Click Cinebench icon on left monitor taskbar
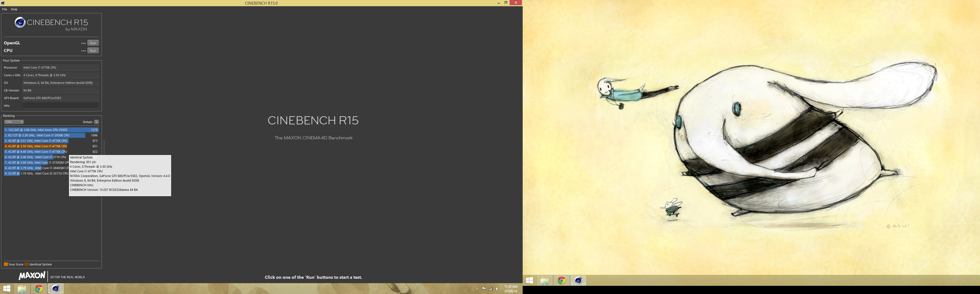The height and width of the screenshot is (294, 980). pos(56,289)
